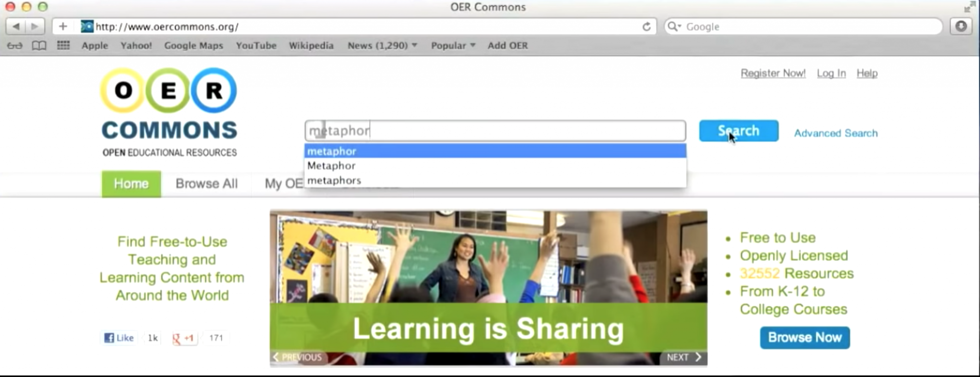
Task: Open the My OER tab
Action: [x=284, y=184]
